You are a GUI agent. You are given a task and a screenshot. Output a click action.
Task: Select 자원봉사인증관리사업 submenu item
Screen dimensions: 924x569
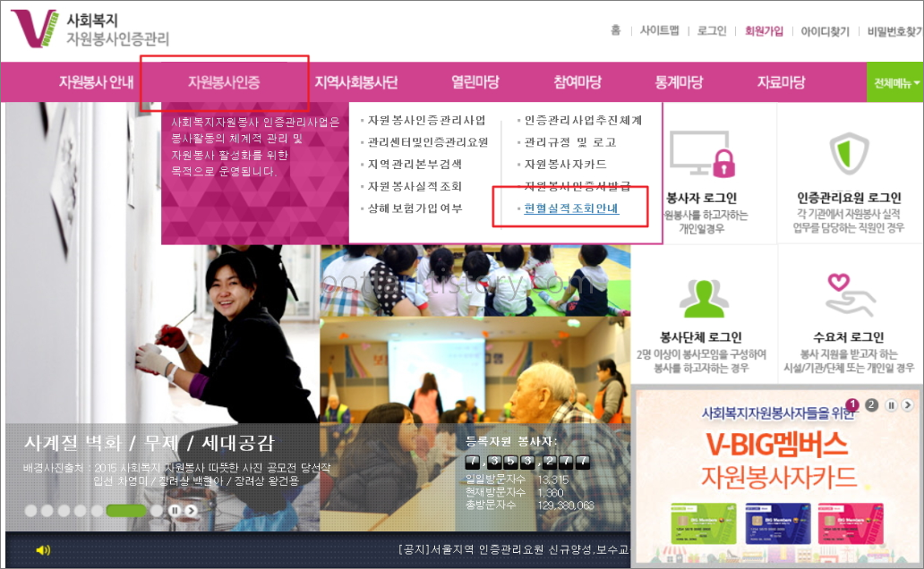[426, 120]
